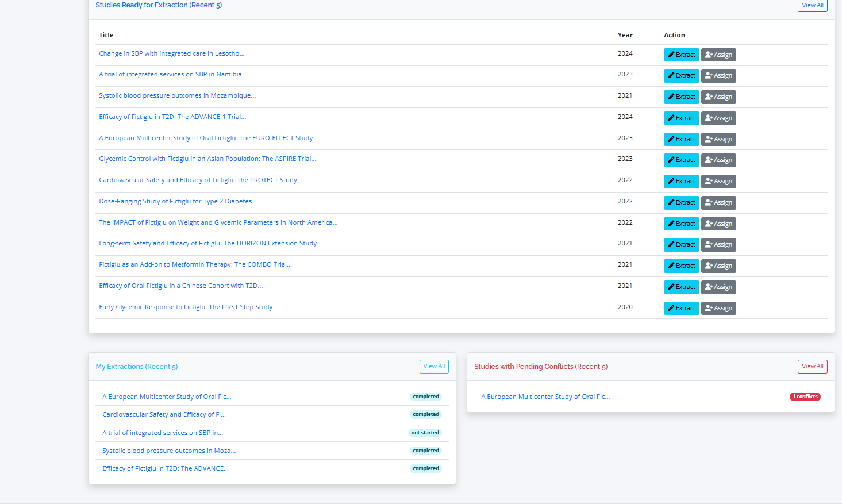Image resolution: width=842 pixels, height=504 pixels.
Task: Open View All for Studies Ready for Extraction
Action: click(812, 5)
